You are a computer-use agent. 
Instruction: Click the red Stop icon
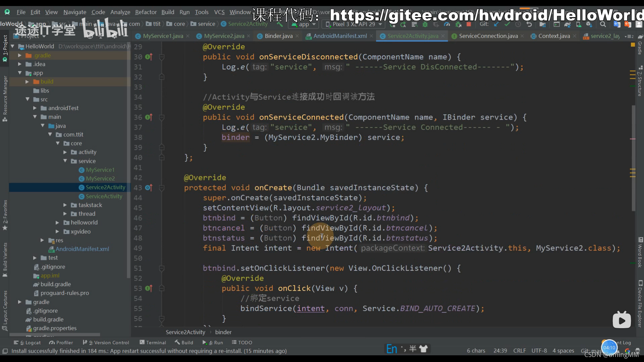coord(469,24)
